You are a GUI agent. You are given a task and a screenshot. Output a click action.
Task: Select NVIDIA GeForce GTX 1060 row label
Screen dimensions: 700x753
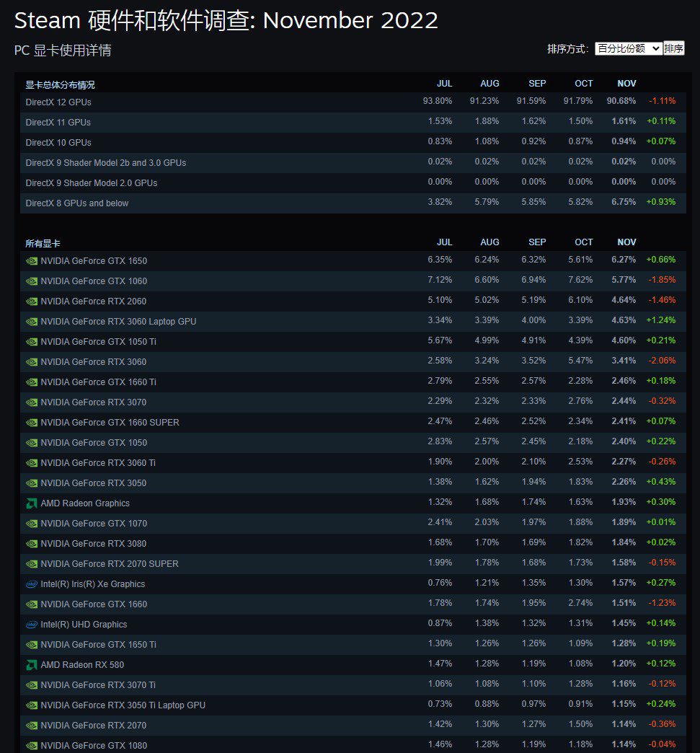point(94,281)
